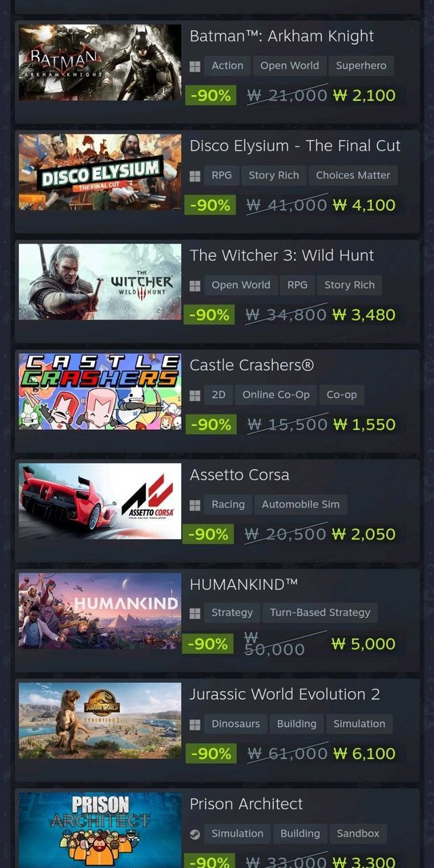The height and width of the screenshot is (868, 434).
Task: Click the Windows icon in Disco Elysium row
Action: 195,176
